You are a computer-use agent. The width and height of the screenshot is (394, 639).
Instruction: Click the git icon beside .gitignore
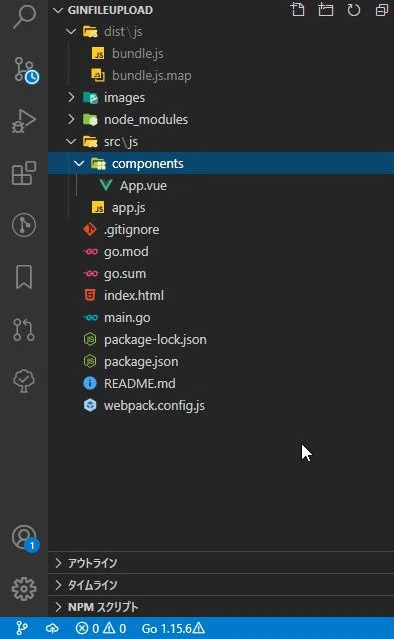click(90, 229)
